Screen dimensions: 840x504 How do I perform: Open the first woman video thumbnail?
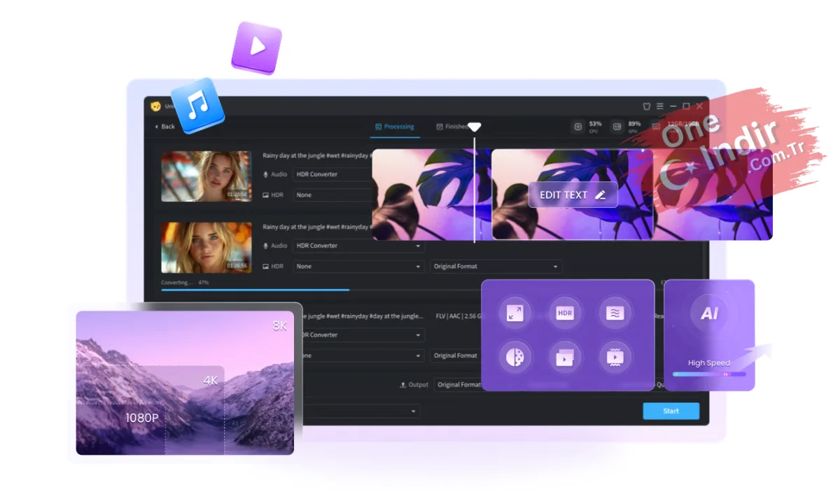pos(206,176)
